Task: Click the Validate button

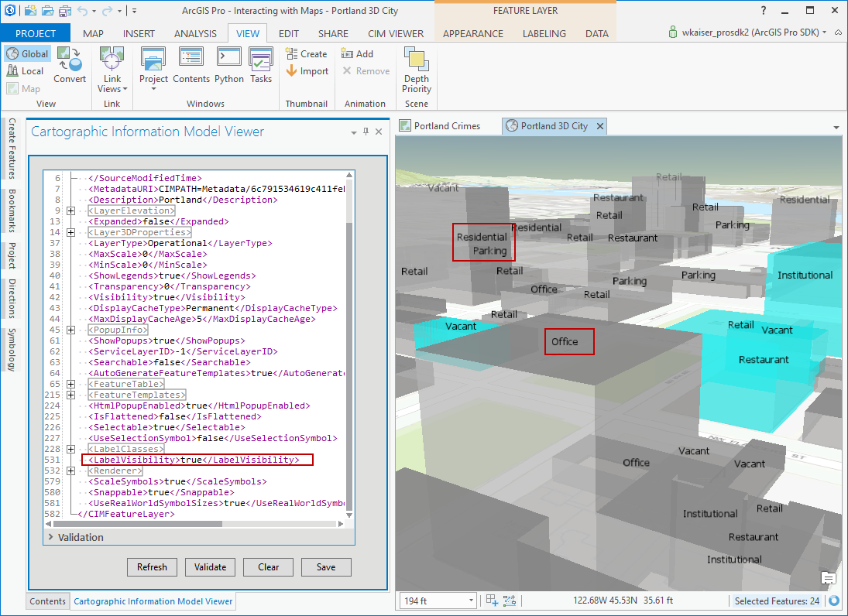Action: click(x=211, y=566)
